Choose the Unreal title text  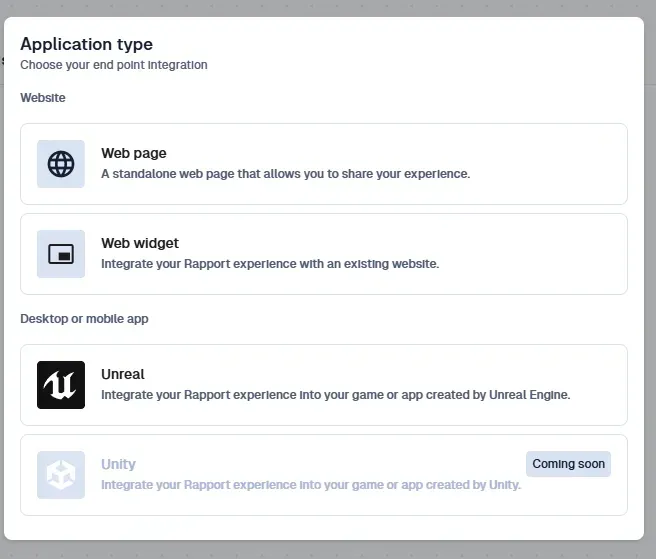coord(123,374)
